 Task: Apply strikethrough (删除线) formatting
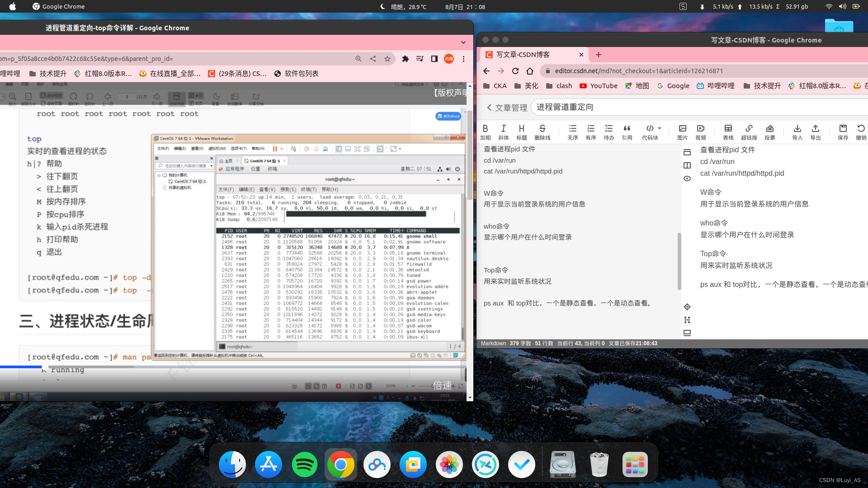click(x=542, y=132)
